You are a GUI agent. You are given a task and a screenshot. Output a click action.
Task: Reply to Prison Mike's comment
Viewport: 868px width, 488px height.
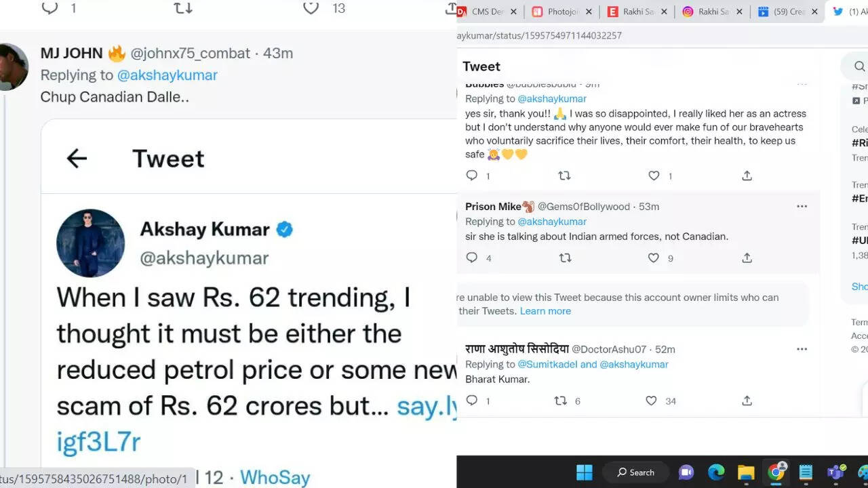(x=472, y=258)
